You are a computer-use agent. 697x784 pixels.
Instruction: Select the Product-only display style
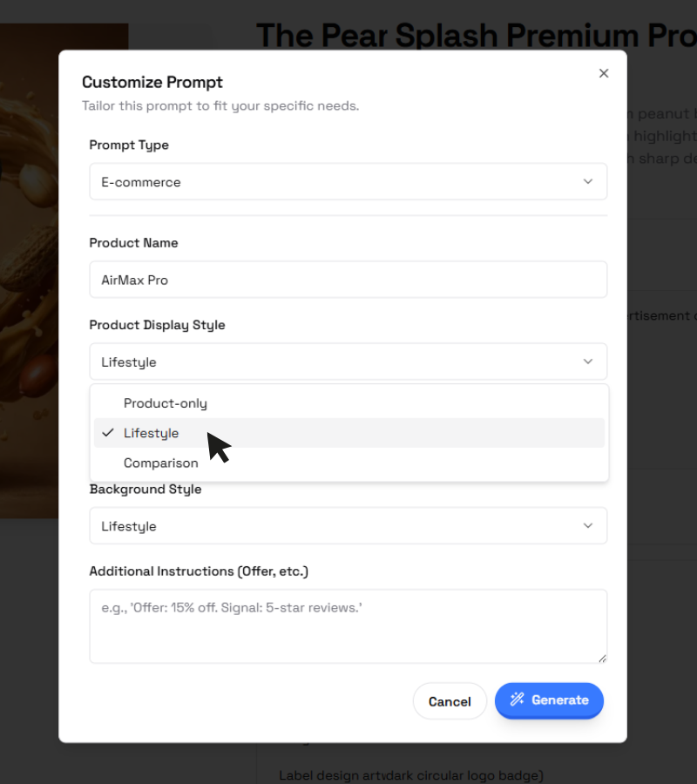click(166, 403)
